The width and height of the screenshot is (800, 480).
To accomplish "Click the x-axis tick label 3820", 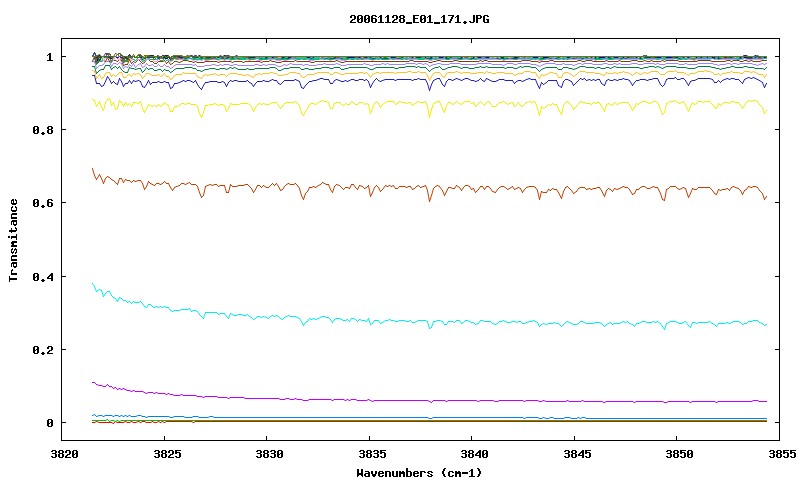I will coord(64,454).
